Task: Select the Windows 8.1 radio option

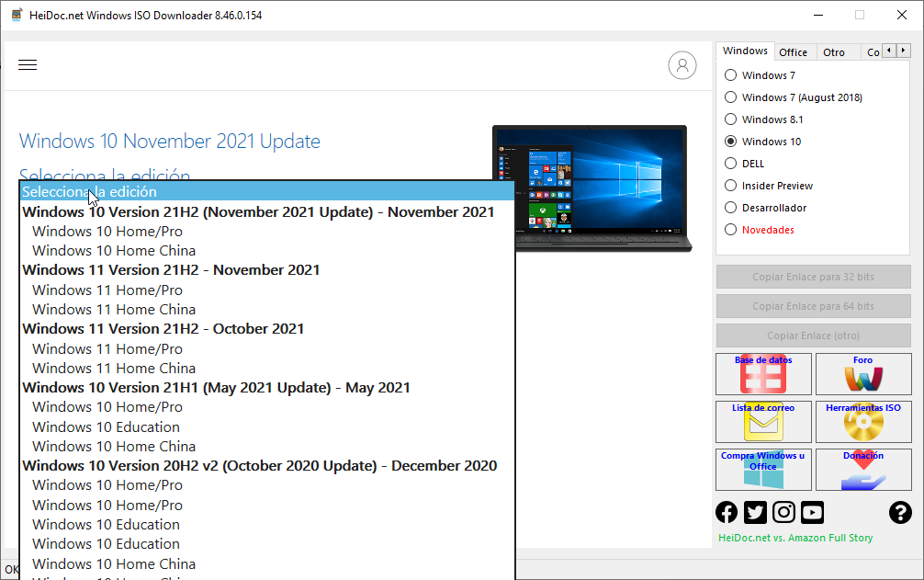Action: point(763,119)
